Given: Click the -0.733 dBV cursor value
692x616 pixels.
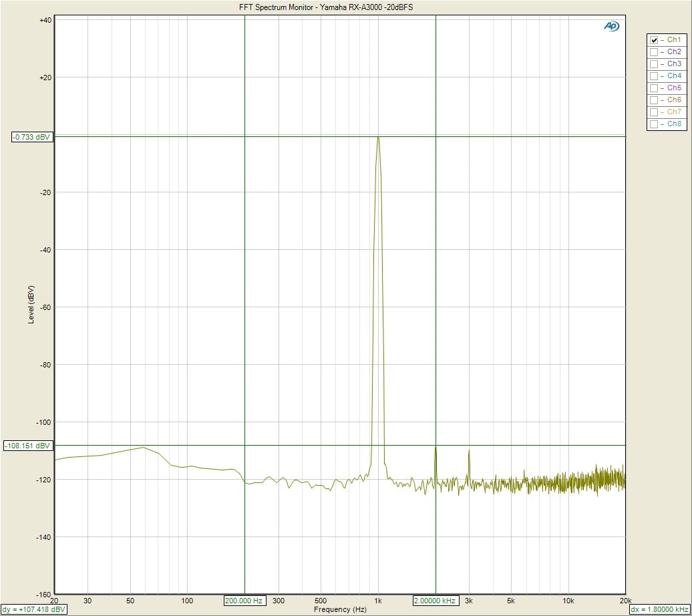Looking at the screenshot, I should [31, 137].
